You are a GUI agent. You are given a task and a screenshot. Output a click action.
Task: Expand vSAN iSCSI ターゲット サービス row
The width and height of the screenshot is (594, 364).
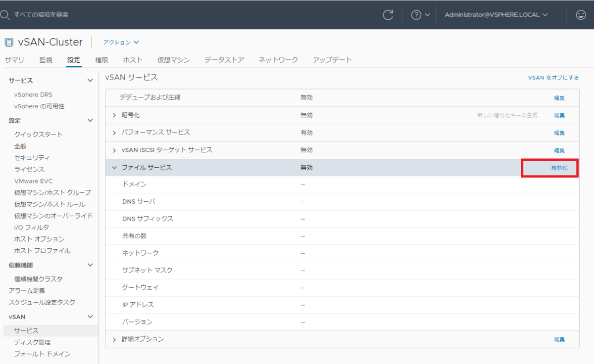pyautogui.click(x=114, y=150)
